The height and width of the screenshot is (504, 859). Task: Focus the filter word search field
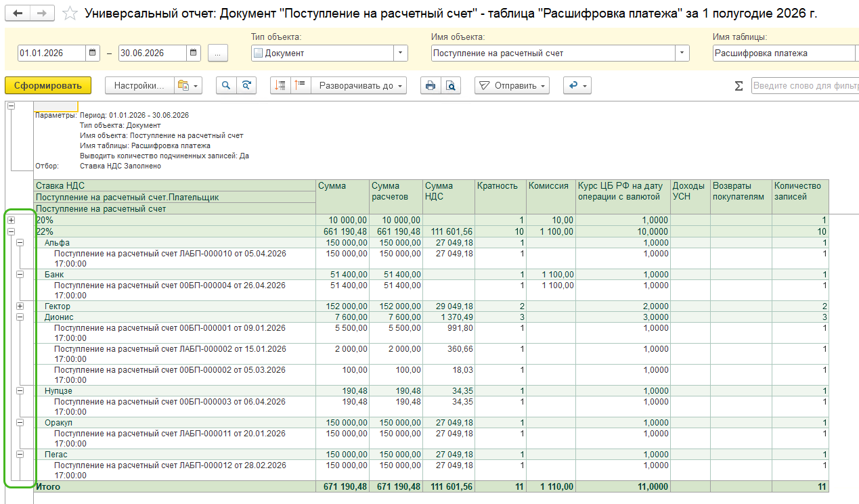(805, 86)
